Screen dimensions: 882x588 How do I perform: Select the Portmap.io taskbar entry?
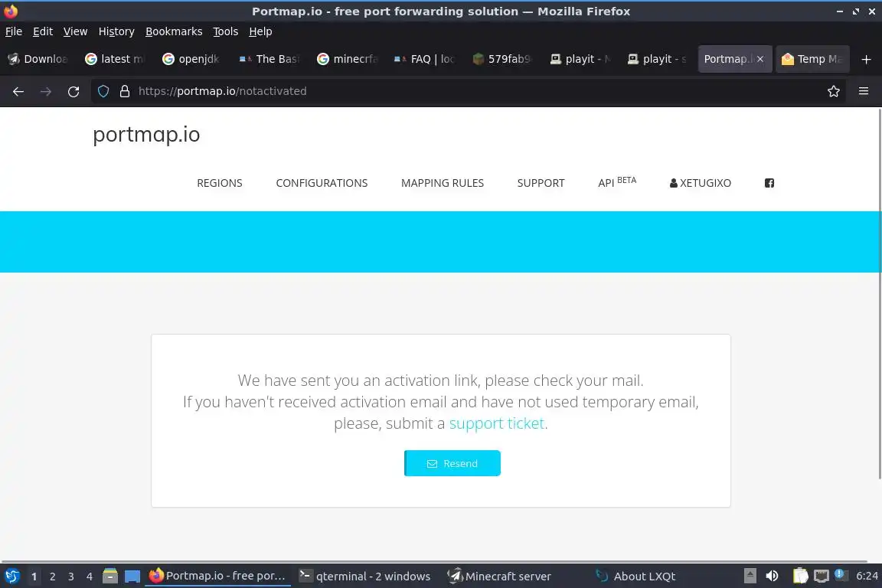tap(217, 577)
